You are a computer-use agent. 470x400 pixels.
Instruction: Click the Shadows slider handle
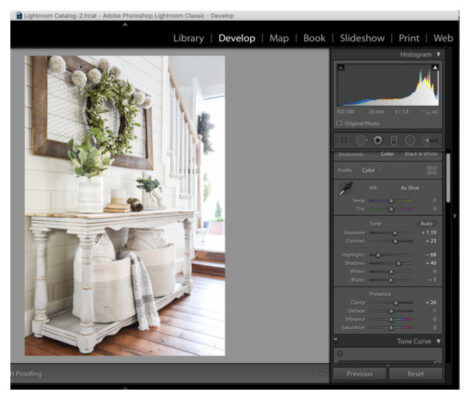tap(398, 263)
